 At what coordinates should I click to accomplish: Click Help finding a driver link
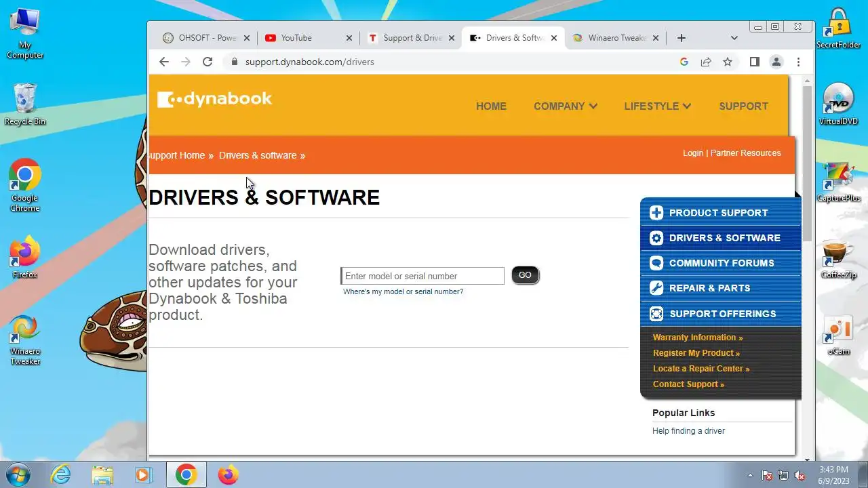[688, 431]
